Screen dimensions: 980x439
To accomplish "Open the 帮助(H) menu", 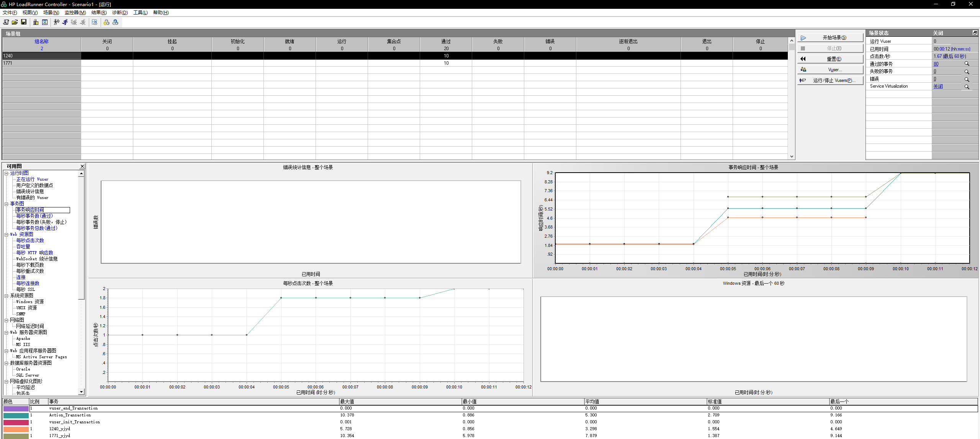I will pos(161,13).
